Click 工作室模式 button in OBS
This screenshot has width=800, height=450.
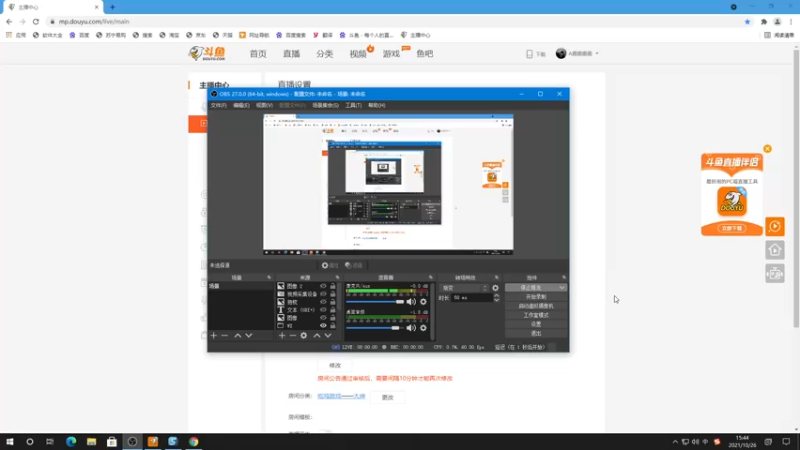point(536,315)
